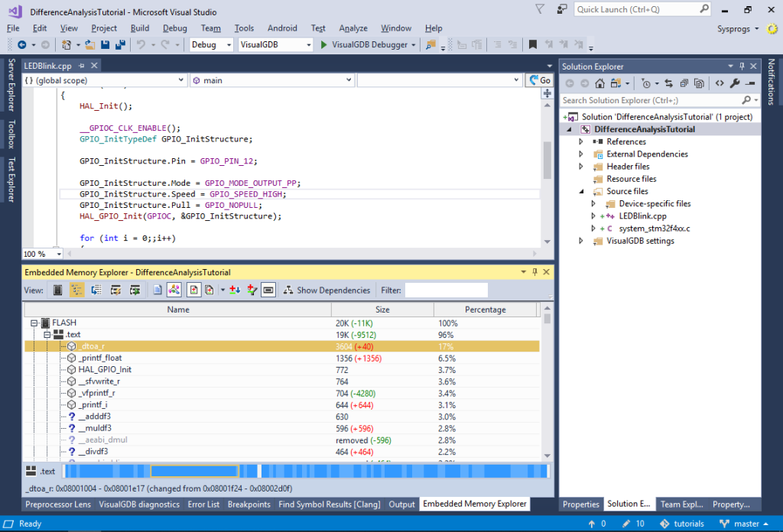783x532 pixels.
Task: Click the Refresh icon in Solution Explorer
Action: coord(669,83)
